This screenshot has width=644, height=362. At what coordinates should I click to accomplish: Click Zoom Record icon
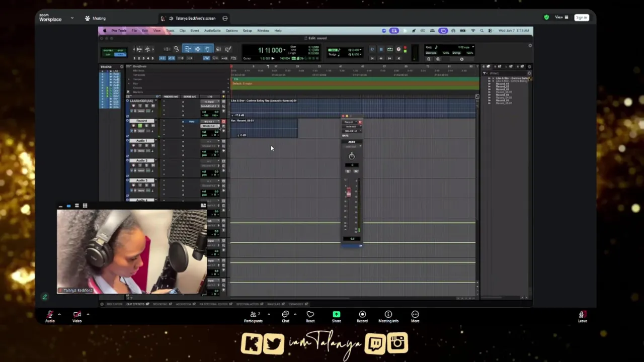point(362,315)
